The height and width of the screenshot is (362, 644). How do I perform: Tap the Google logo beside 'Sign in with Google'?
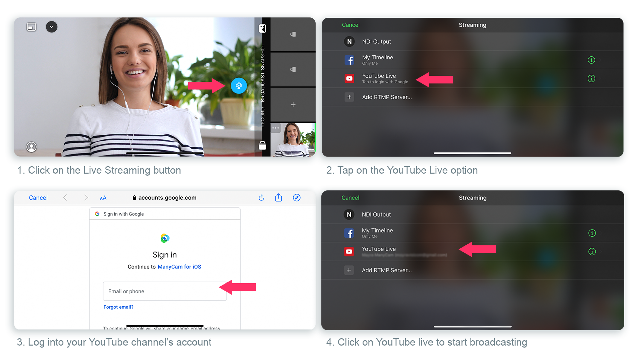[x=97, y=214]
